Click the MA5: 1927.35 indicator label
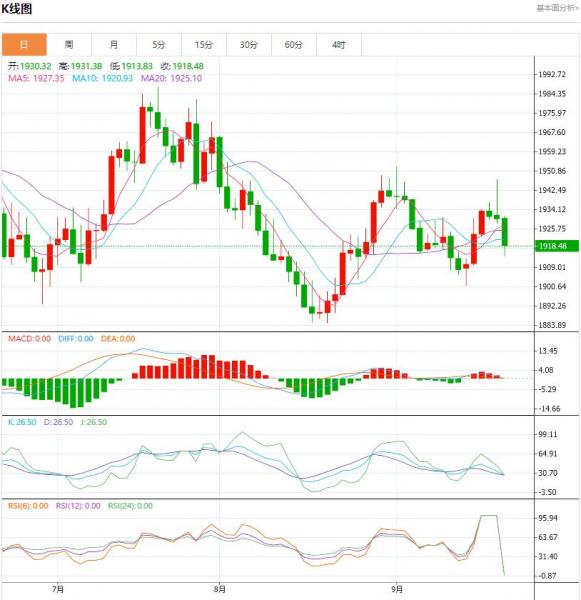The image size is (581, 600). coord(36,78)
